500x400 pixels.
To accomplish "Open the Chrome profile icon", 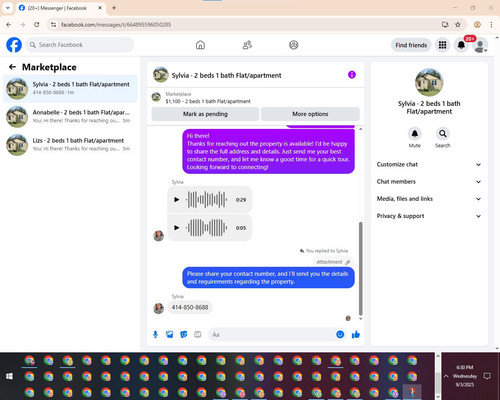I will pos(477,25).
